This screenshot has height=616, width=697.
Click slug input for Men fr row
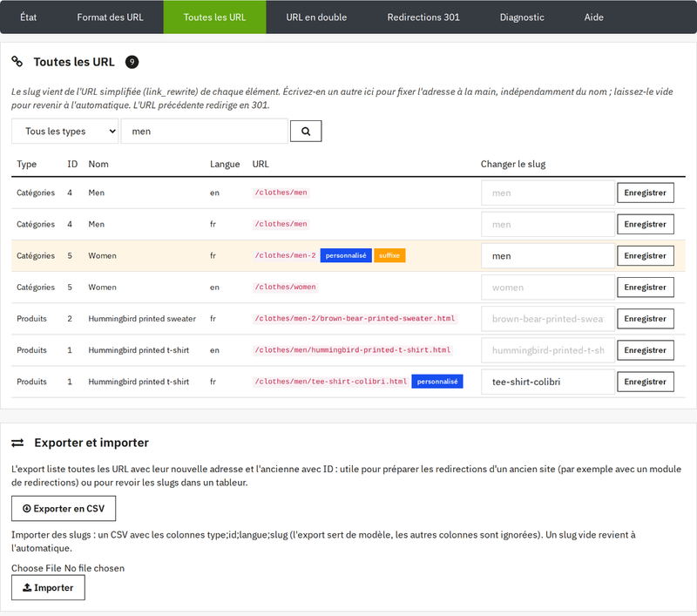(548, 225)
